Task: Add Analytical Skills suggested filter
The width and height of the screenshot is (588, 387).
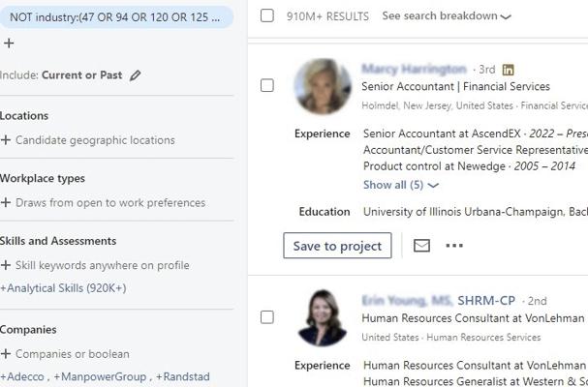Action: pyautogui.click(x=63, y=288)
